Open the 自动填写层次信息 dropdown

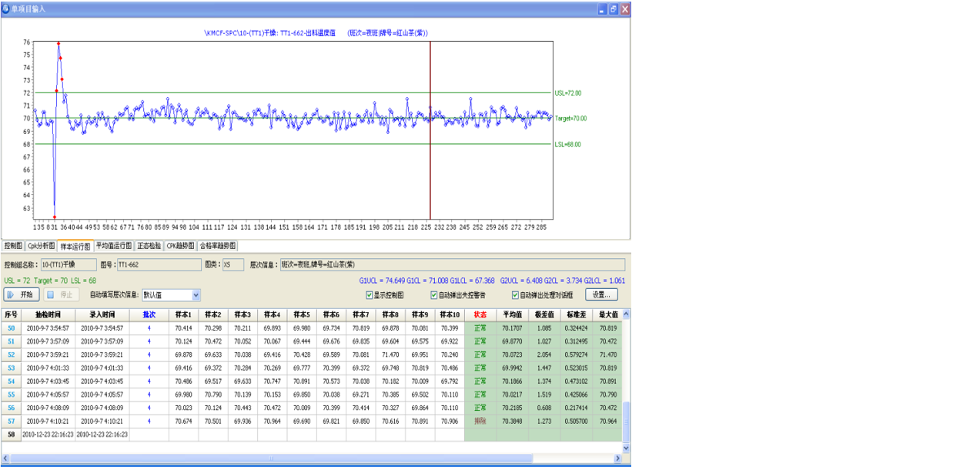(x=196, y=295)
